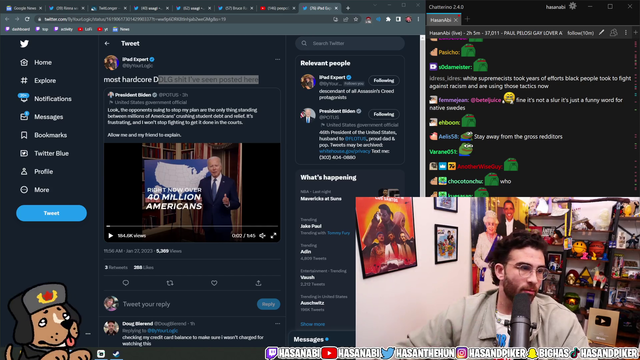Open the 'dashboard' bookmark
640x360 pixels.
click(18, 29)
